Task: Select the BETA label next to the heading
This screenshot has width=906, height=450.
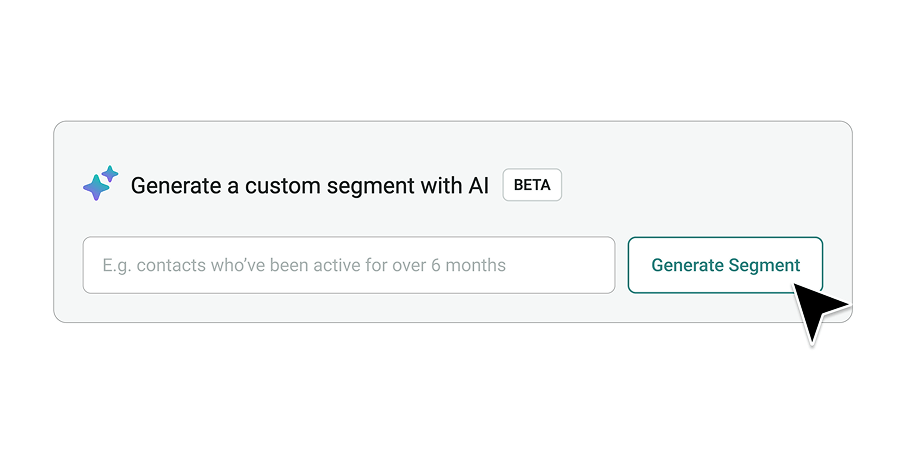Action: coord(532,185)
